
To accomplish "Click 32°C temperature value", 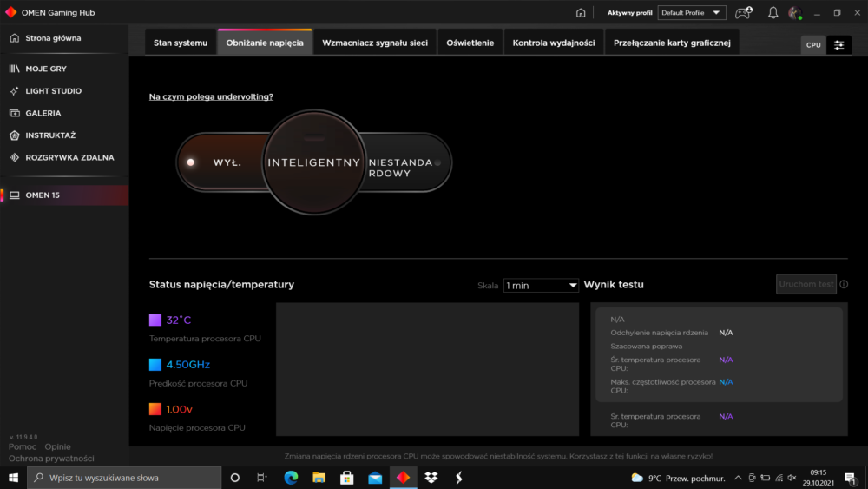I will click(x=178, y=320).
